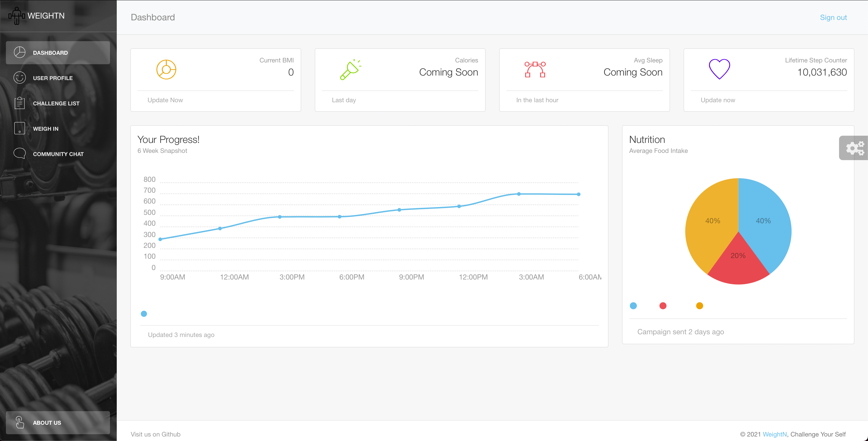Screen dimensions: 868x441
Task: Click the blue progress chart legend dot
Action: (144, 314)
